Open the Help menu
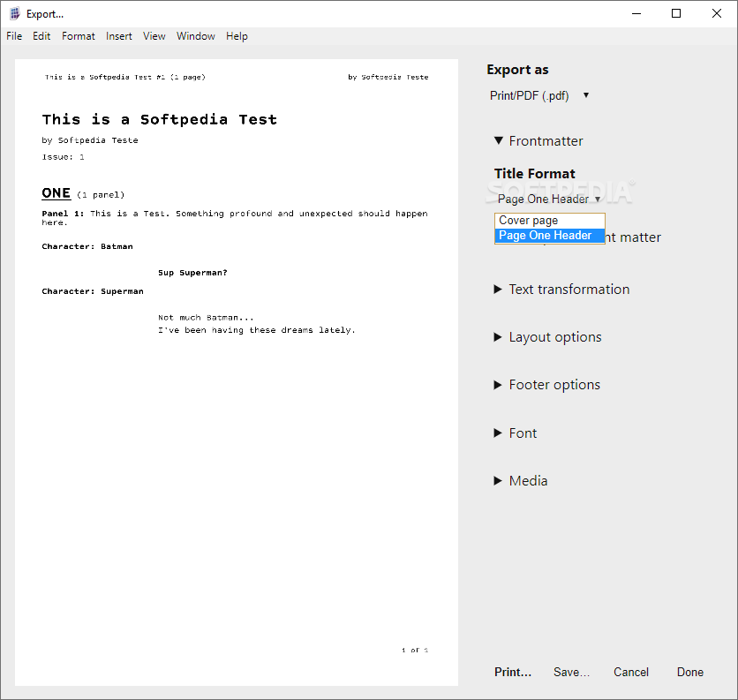 click(237, 36)
